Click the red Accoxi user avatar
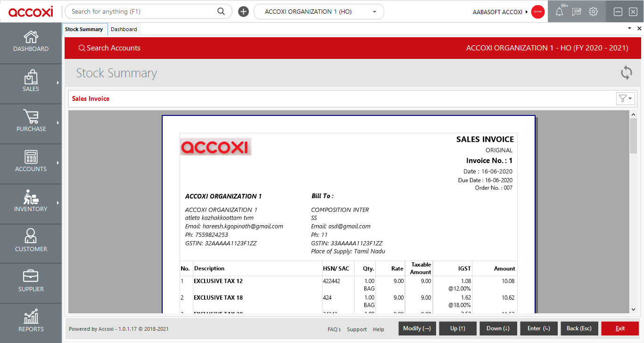The image size is (644, 343). (x=538, y=12)
